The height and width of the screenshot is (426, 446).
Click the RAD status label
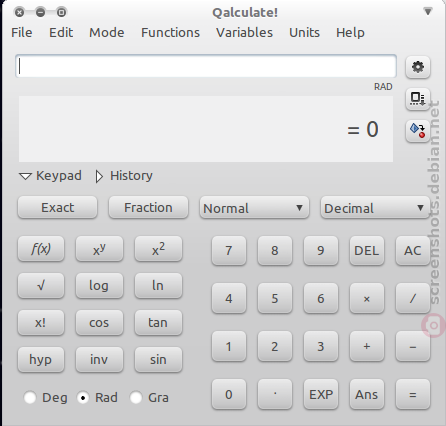383,87
